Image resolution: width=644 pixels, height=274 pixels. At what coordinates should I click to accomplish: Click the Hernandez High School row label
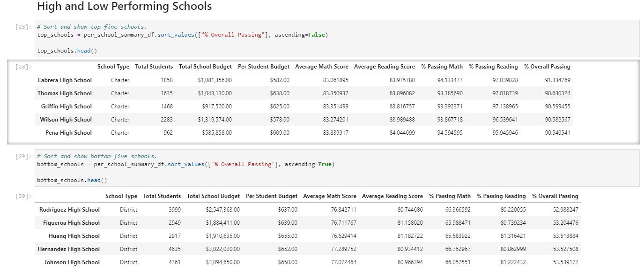(69, 249)
